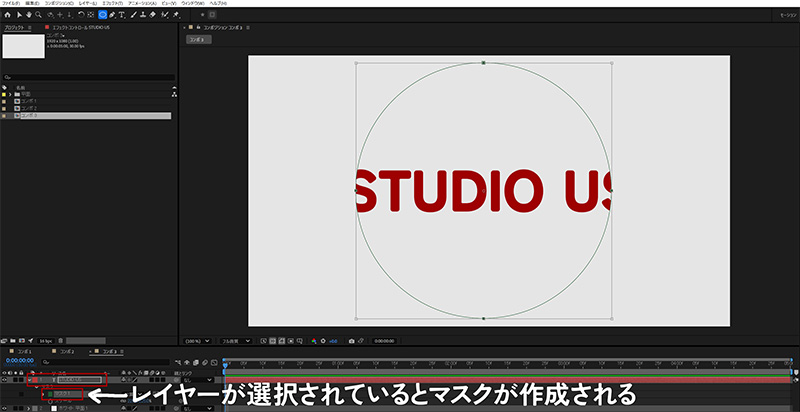Click the コンポ 3 breadcrumb button in the viewer

198,39
